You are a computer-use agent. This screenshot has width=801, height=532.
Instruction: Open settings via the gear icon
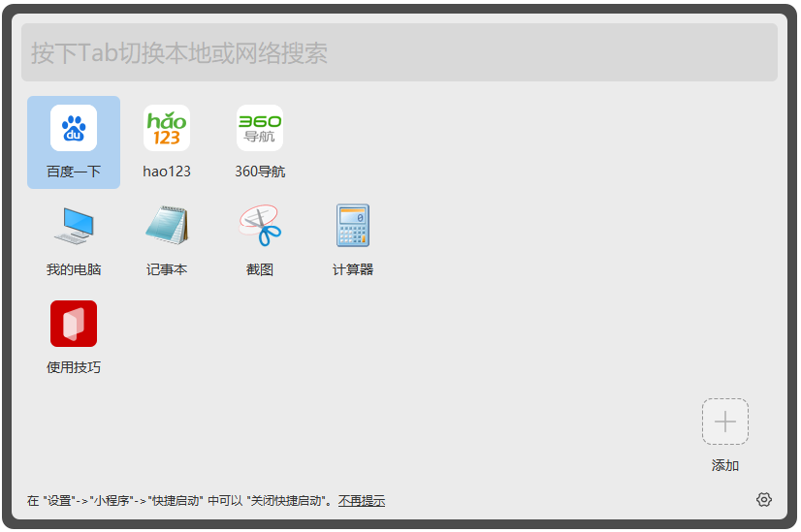[764, 499]
